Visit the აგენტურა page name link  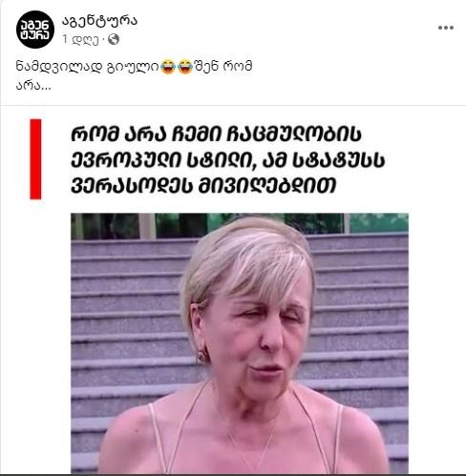coord(99,21)
